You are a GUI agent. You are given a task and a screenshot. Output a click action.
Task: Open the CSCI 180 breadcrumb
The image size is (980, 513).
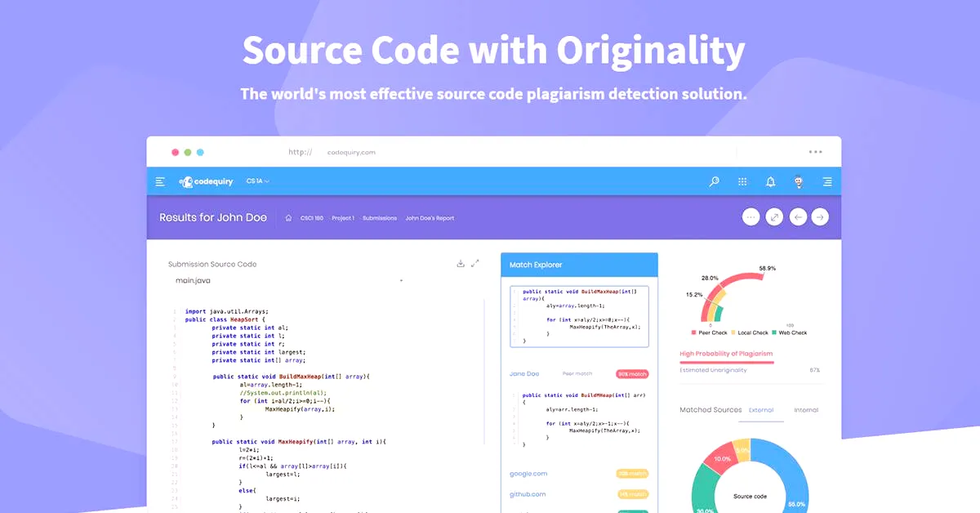(312, 218)
